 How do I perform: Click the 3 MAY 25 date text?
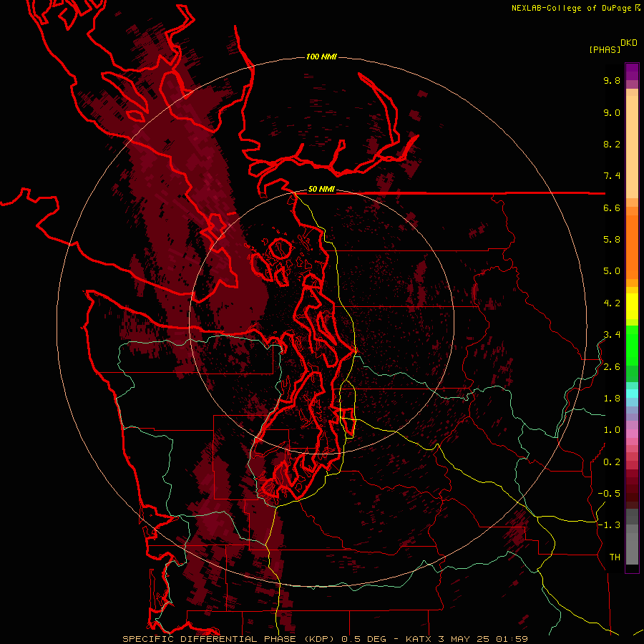[x=465, y=639]
